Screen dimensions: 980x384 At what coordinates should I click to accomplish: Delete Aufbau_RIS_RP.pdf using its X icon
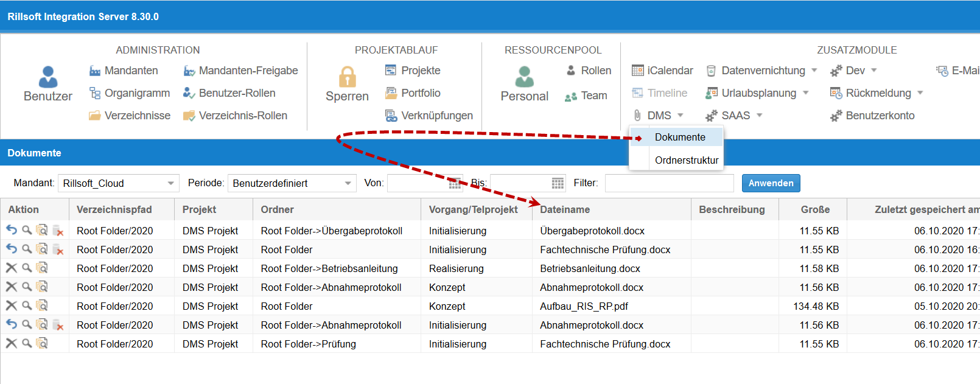[12, 305]
